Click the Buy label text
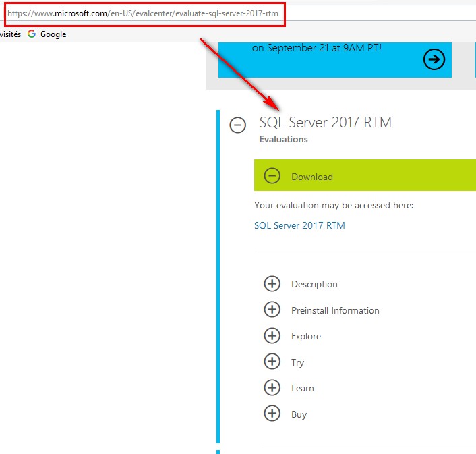Image resolution: width=476 pixels, height=454 pixels. coord(299,414)
